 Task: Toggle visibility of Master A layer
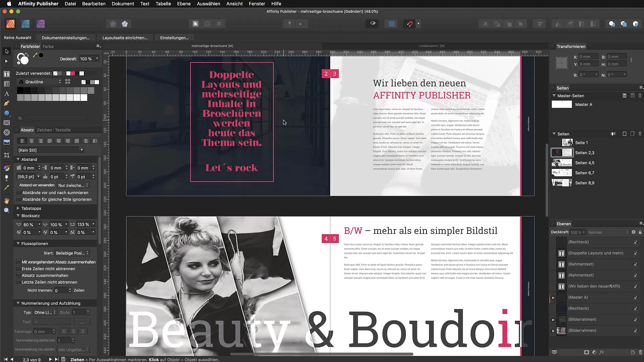[x=635, y=297]
